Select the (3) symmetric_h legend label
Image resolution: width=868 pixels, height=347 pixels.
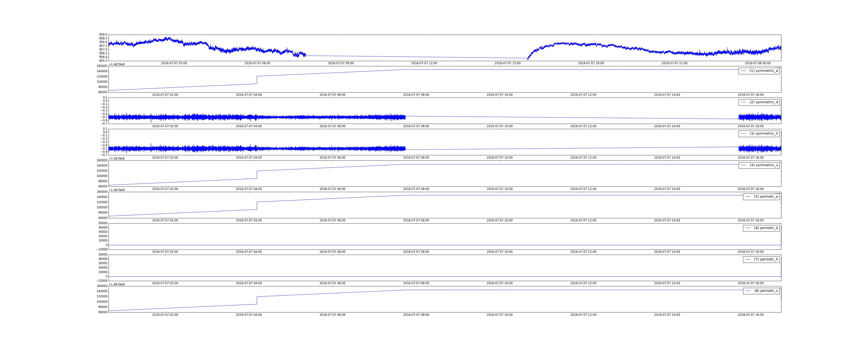point(763,134)
